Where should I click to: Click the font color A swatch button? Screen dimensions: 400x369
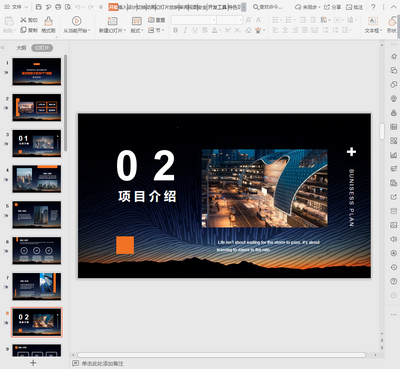point(215,30)
